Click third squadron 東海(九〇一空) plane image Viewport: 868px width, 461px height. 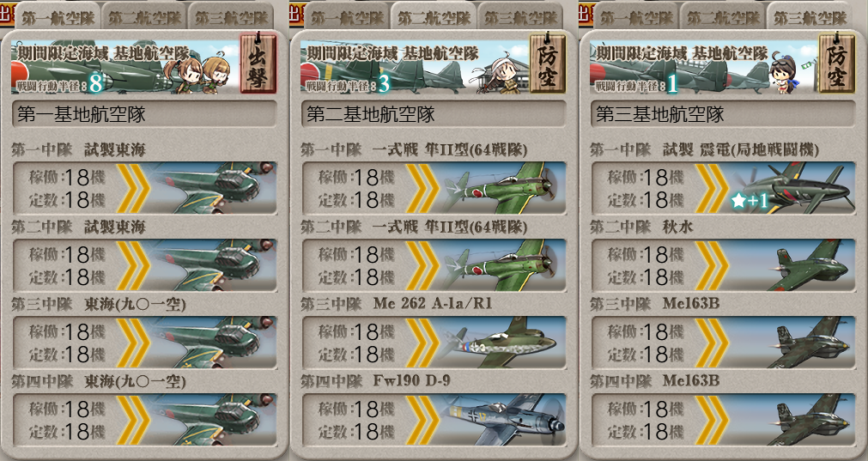tap(213, 343)
